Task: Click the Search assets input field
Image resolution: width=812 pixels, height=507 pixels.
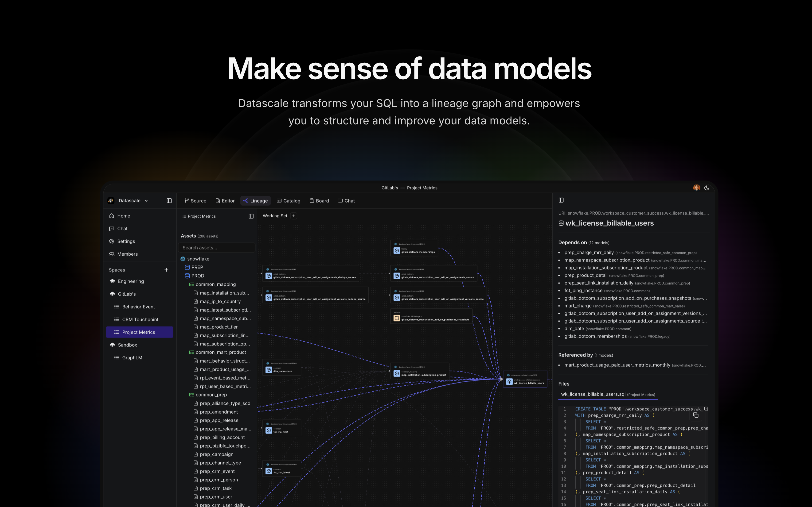Action: click(x=217, y=247)
